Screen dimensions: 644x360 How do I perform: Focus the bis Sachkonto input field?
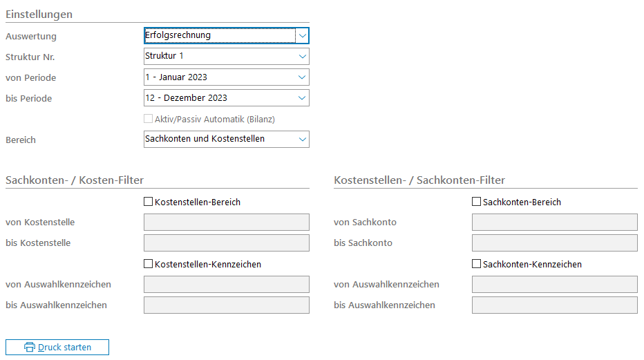click(x=554, y=243)
